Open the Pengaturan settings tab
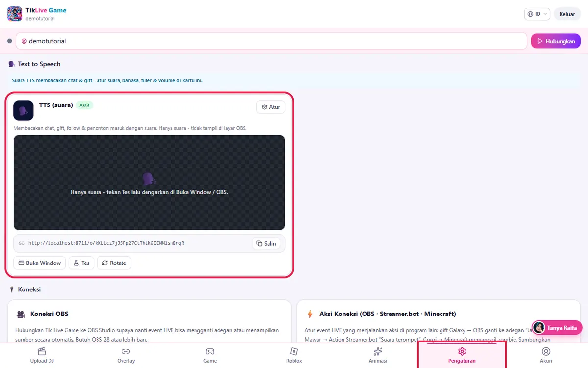 coord(462,355)
